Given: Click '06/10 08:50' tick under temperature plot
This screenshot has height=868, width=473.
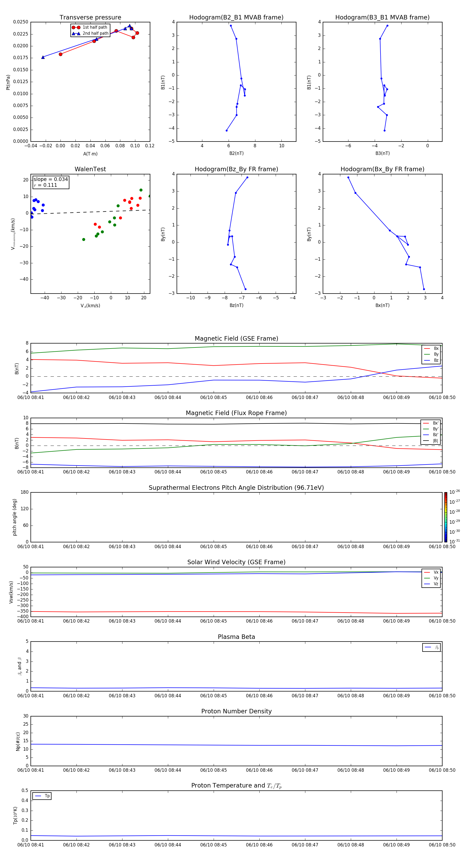Looking at the screenshot, I should pos(442,845).
